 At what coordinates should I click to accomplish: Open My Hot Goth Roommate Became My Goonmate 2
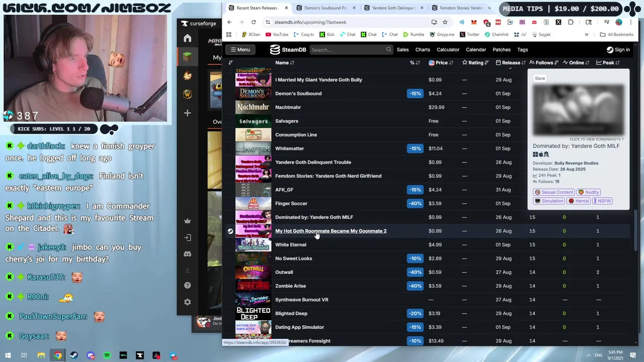(x=331, y=231)
